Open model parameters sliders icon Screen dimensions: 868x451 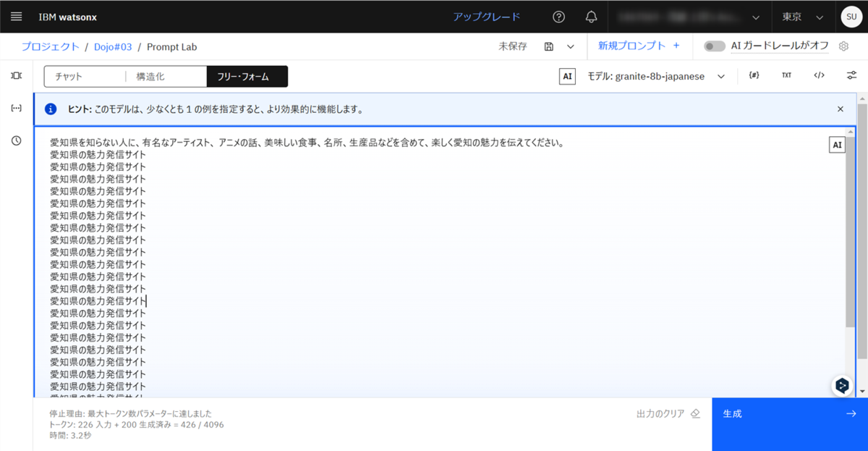tap(851, 75)
